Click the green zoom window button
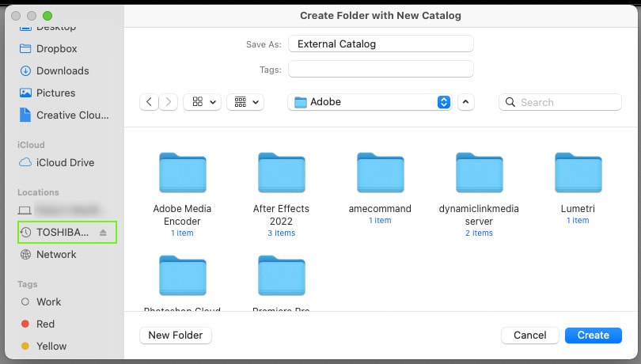Viewport: 641px width, 364px height. tap(47, 16)
